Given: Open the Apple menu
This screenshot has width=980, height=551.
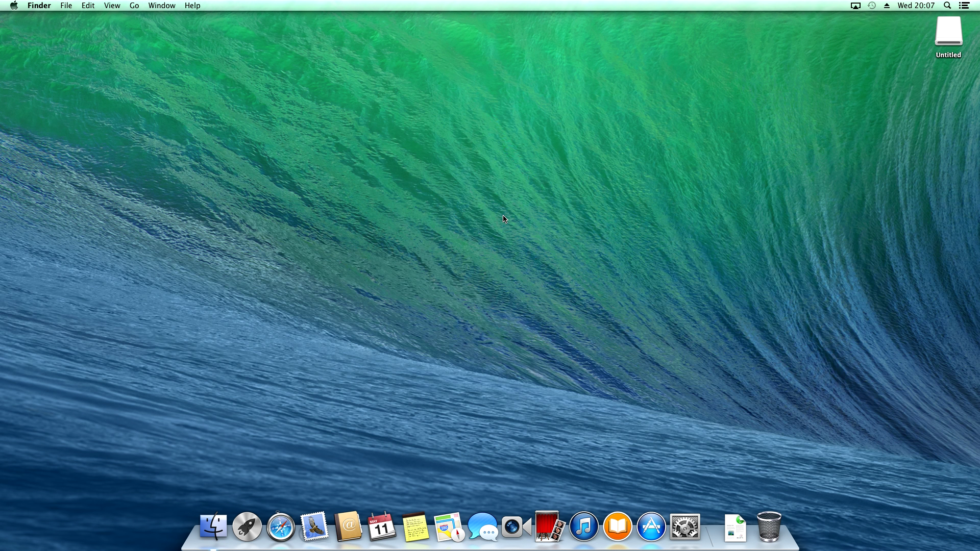Looking at the screenshot, I should point(14,6).
